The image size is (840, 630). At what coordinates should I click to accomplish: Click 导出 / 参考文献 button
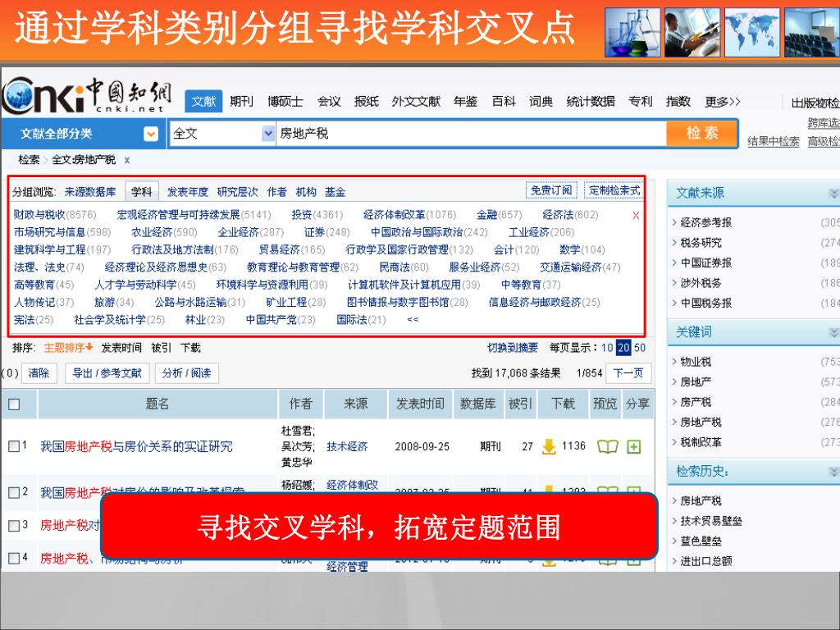[x=107, y=373]
